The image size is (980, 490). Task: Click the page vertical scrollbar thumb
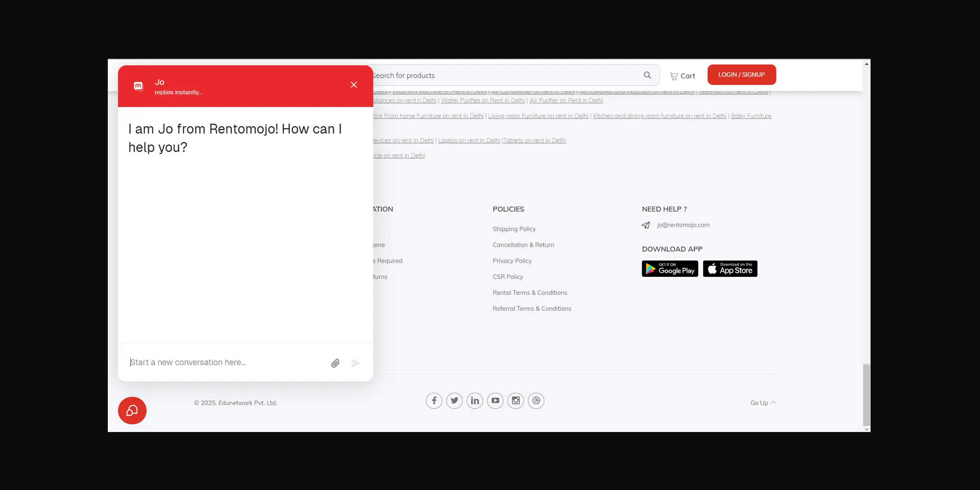click(x=866, y=394)
